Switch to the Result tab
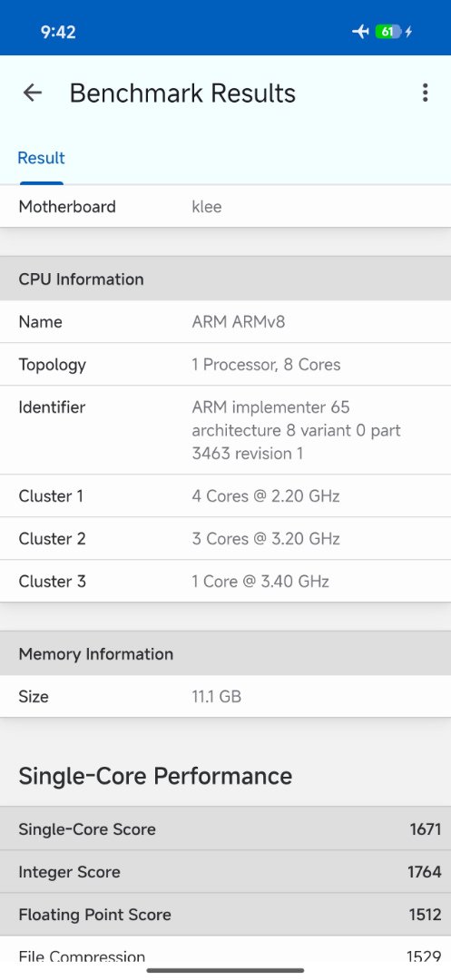The width and height of the screenshot is (451, 980). pos(41,158)
